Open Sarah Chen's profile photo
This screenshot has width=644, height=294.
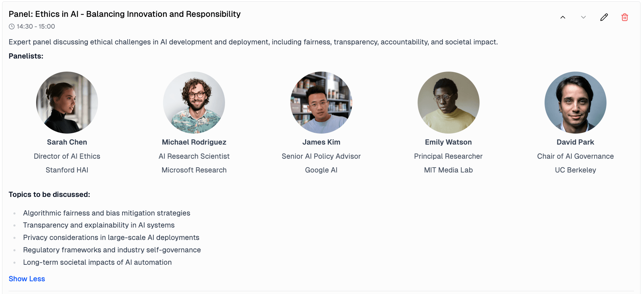pyautogui.click(x=67, y=102)
